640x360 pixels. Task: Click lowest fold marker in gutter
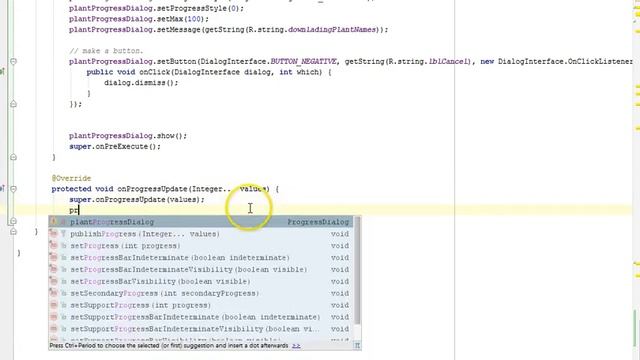coord(13,232)
